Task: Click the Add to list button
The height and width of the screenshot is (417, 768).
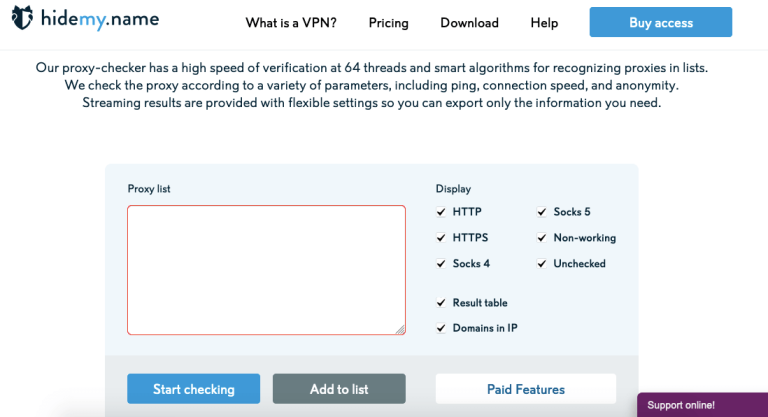Action: [x=339, y=389]
